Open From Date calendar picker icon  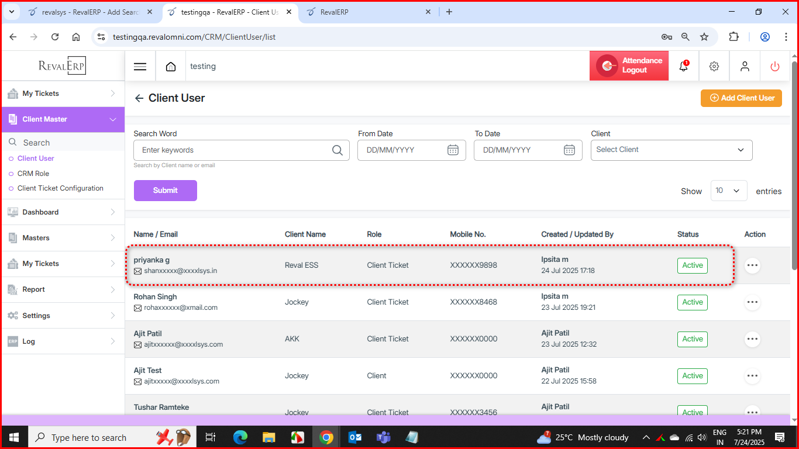tap(453, 150)
